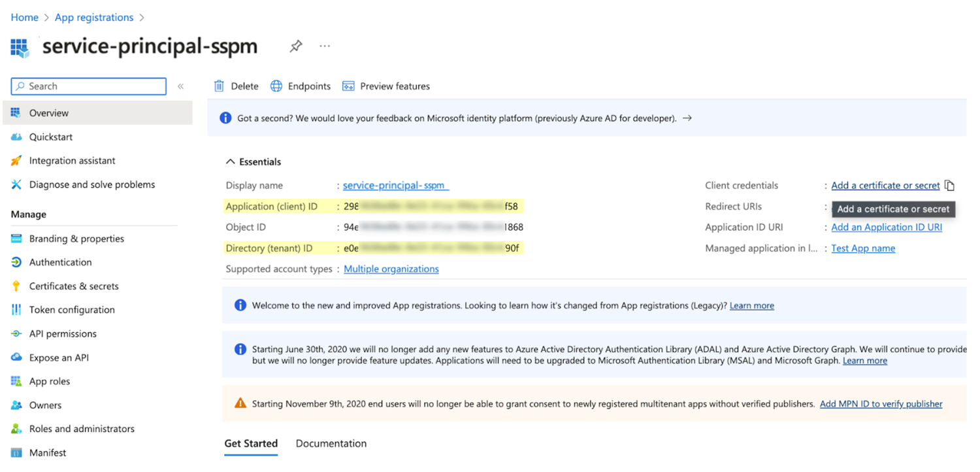
Task: Click the App registrations breadcrumb
Action: coord(94,18)
